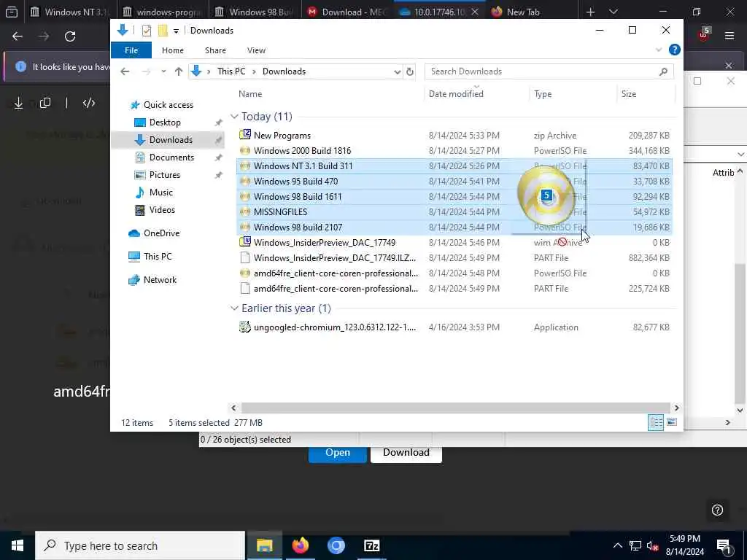Expand the ribbon with the chevron
The height and width of the screenshot is (560, 747).
[x=659, y=50]
